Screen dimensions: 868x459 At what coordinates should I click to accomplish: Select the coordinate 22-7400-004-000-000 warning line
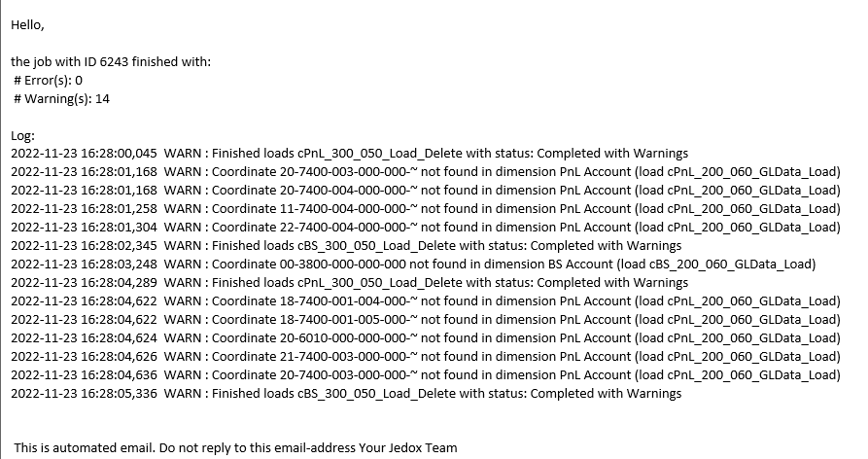pyautogui.click(x=425, y=228)
